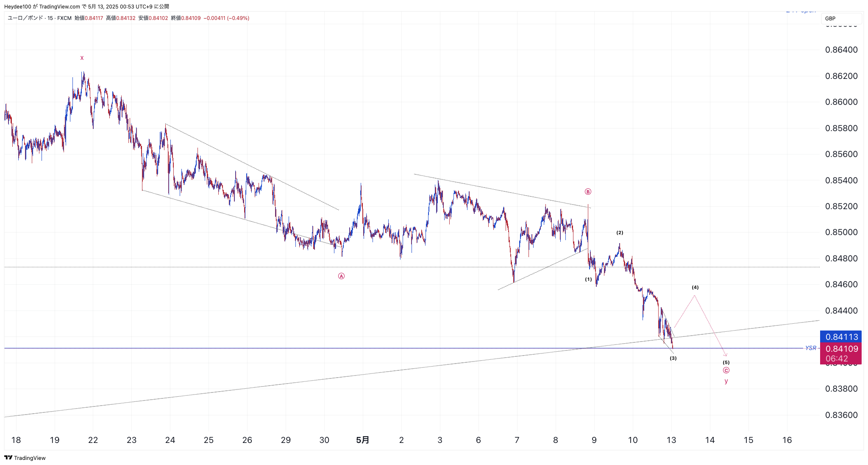Click the 0.84600 price axis label
868x465 pixels.
[x=841, y=284]
